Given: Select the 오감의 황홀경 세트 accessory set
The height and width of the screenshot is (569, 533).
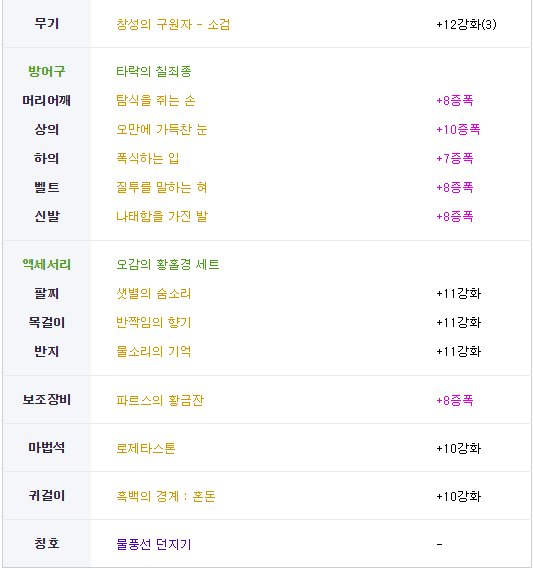Looking at the screenshot, I should point(168,265).
